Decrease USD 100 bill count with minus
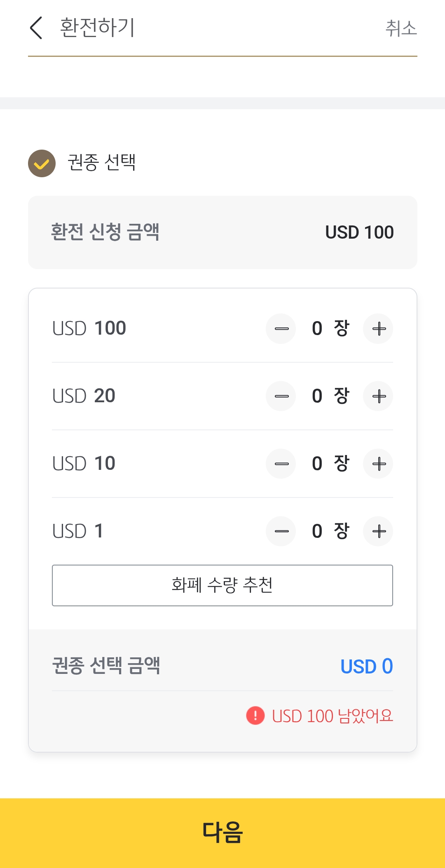 point(281,329)
